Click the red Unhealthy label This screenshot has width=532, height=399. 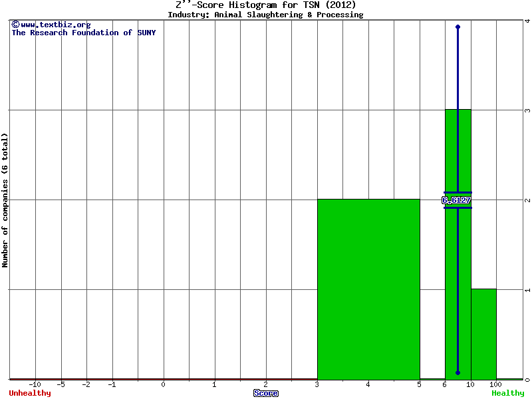(30, 393)
